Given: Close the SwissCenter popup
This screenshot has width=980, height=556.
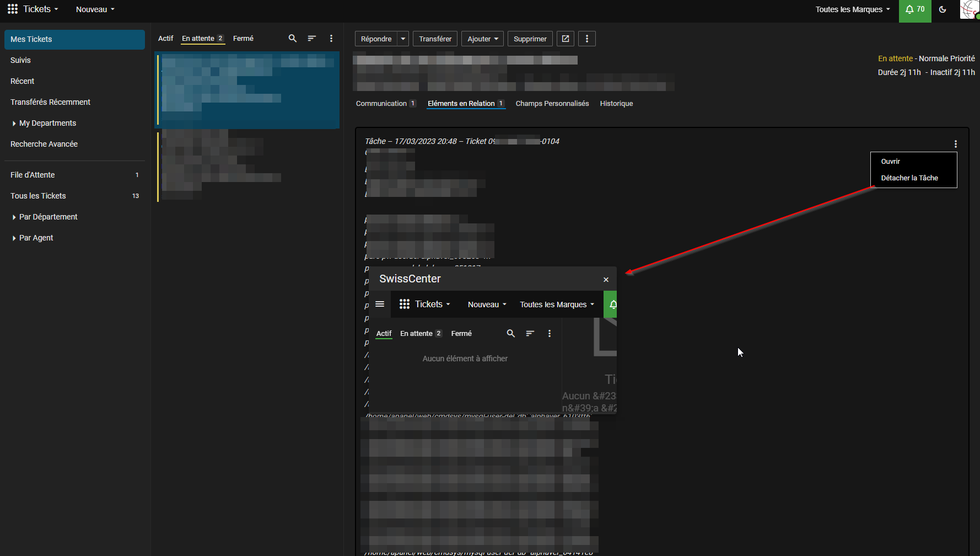Looking at the screenshot, I should click(x=606, y=280).
